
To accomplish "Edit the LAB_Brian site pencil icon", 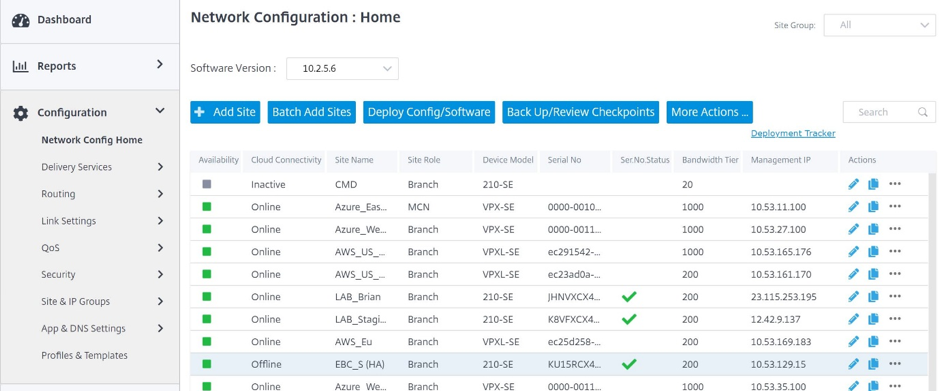I will (853, 296).
